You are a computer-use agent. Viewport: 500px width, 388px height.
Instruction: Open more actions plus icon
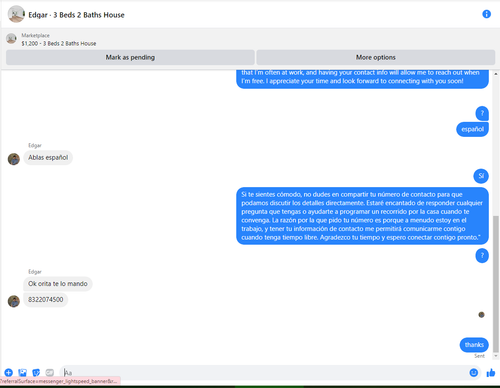(9, 372)
